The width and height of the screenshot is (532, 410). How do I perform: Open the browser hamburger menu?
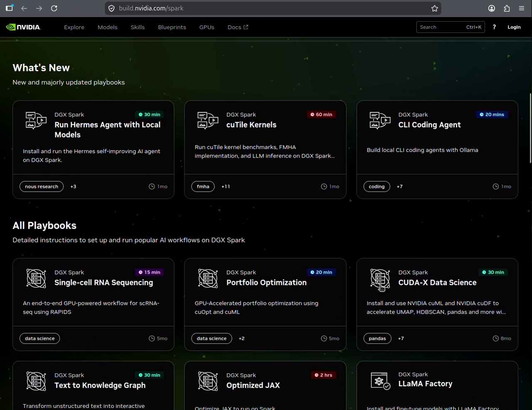point(522,8)
